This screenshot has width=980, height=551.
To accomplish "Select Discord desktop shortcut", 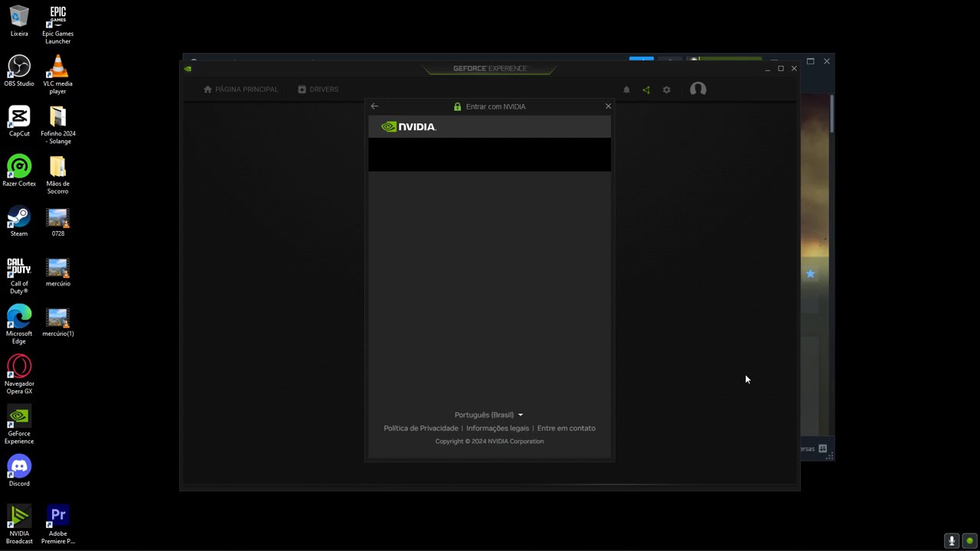I will pos(19,471).
